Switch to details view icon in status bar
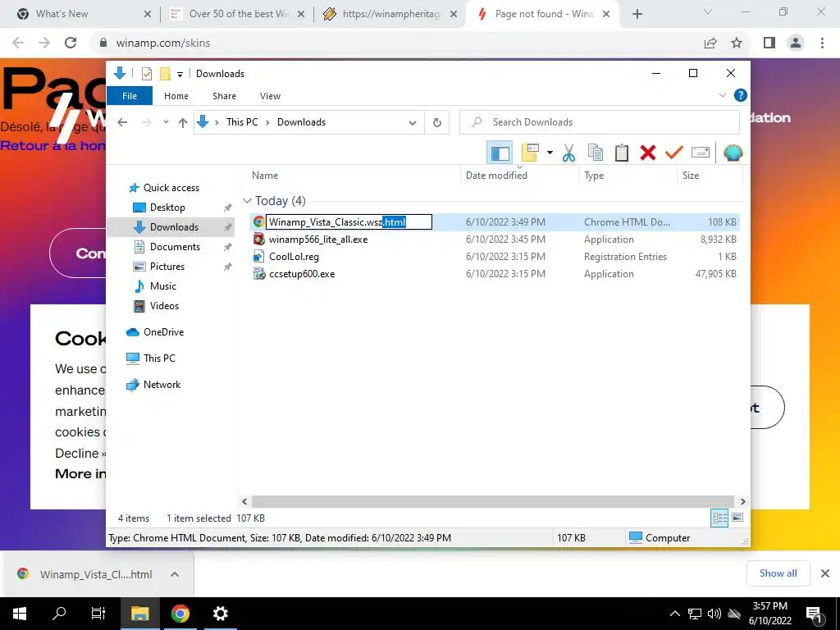The width and height of the screenshot is (840, 630). [719, 518]
